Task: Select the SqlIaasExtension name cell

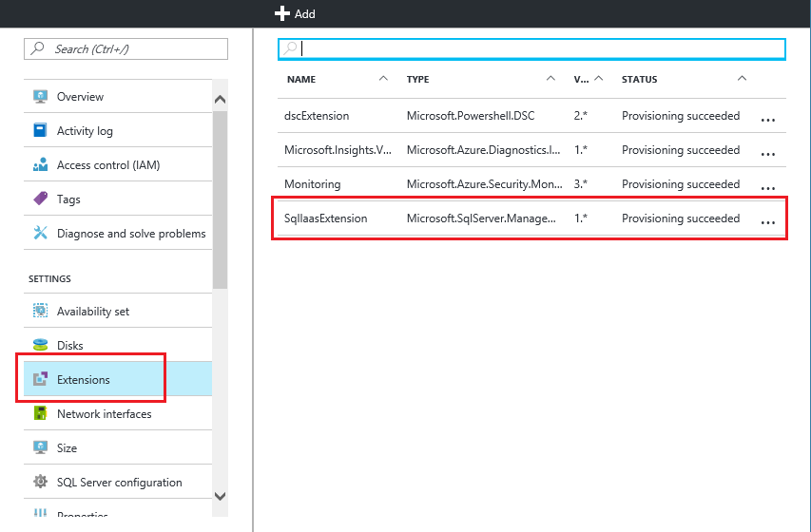Action: click(x=326, y=218)
